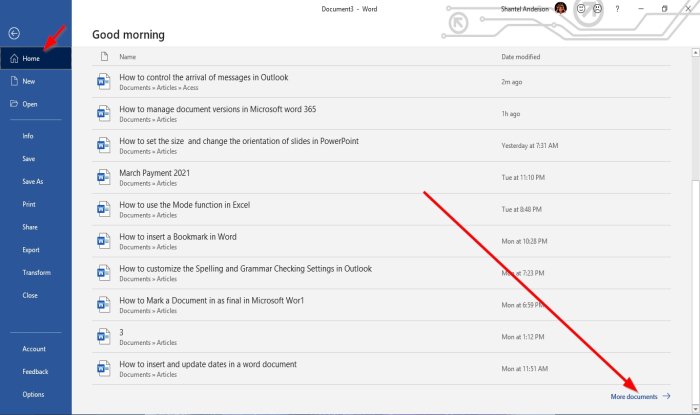Click the More documents link
This screenshot has height=415, width=700.
634,396
